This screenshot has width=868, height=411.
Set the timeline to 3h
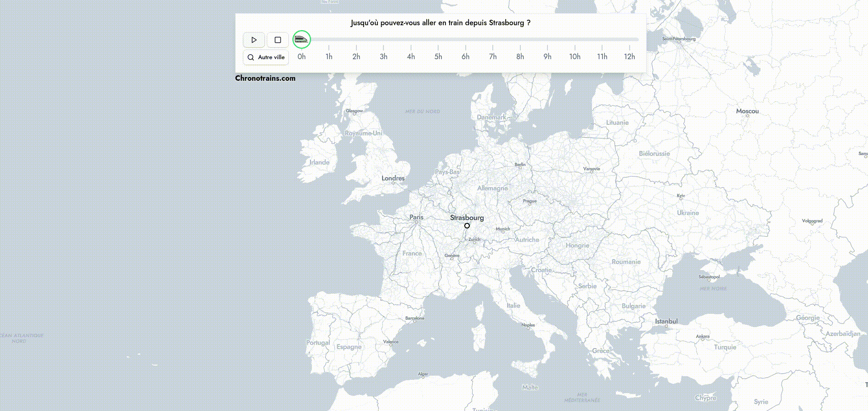[383, 56]
